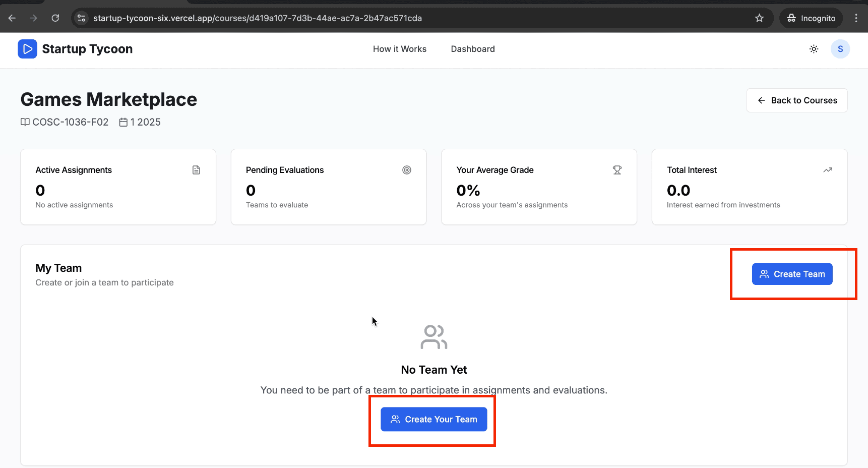This screenshot has height=468, width=868.
Task: Click 'Interest earned from investments' text
Action: [x=723, y=205]
